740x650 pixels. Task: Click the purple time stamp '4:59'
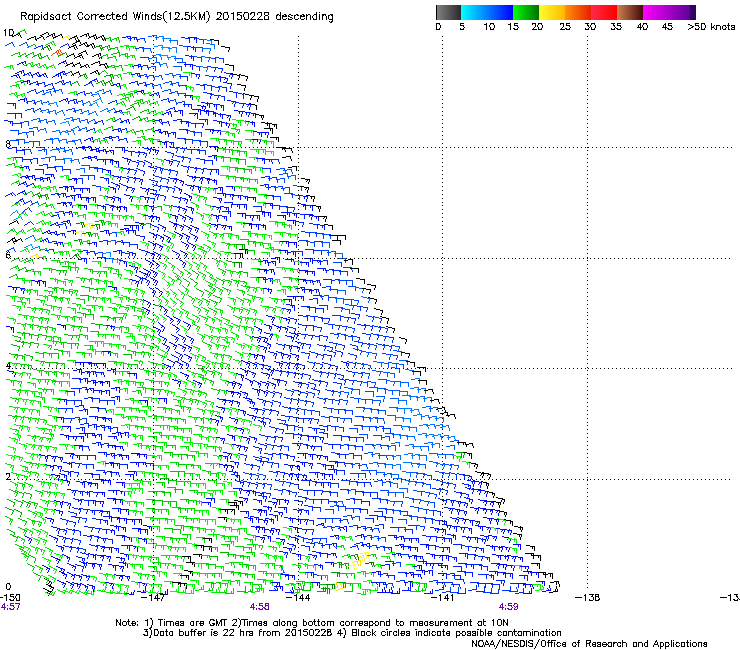click(x=508, y=607)
